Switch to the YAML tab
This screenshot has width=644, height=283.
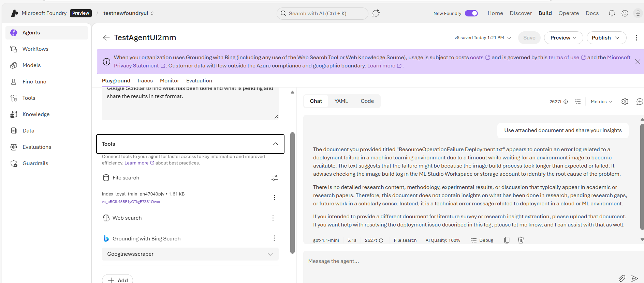tap(341, 101)
